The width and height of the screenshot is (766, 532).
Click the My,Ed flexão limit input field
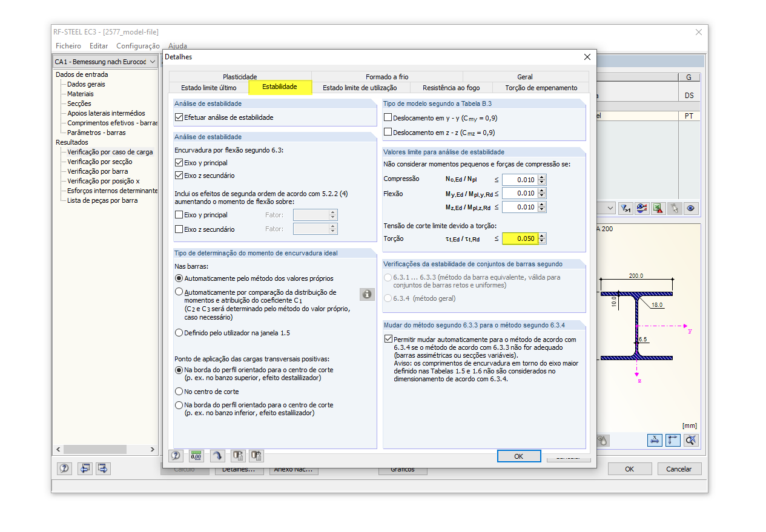[x=520, y=193]
